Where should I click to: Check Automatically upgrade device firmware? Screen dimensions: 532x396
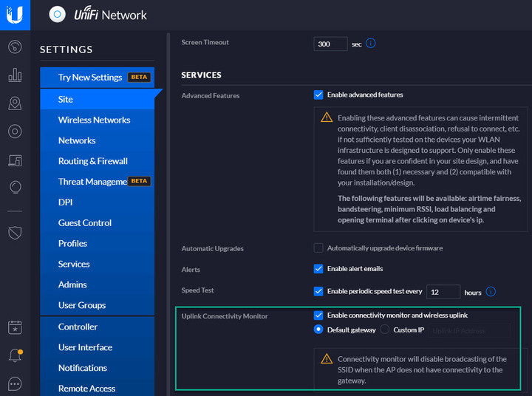[318, 248]
